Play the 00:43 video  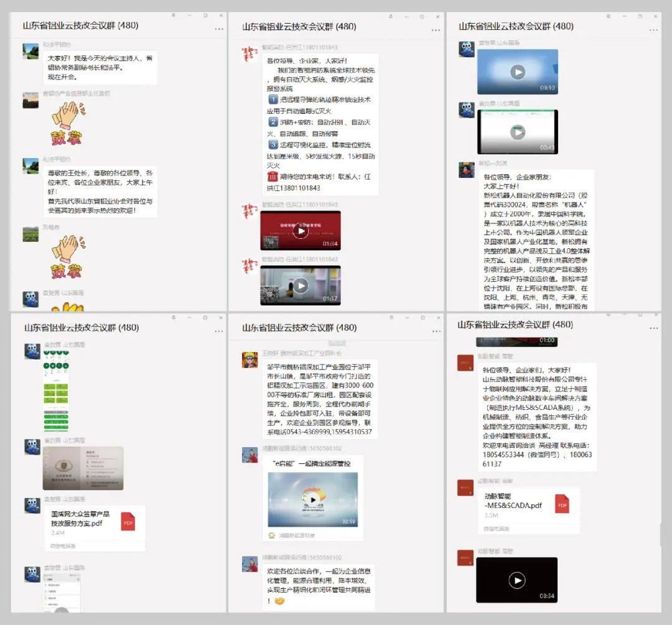pyautogui.click(x=518, y=132)
